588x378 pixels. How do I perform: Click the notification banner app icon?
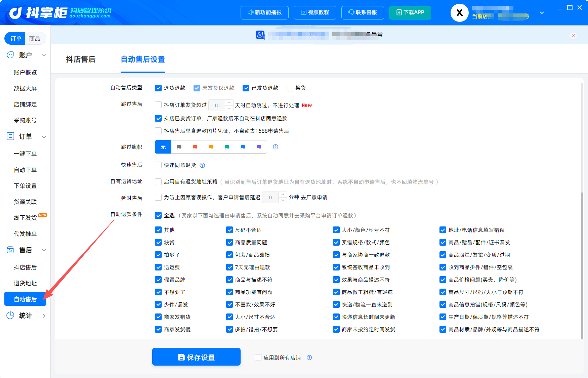pyautogui.click(x=260, y=35)
